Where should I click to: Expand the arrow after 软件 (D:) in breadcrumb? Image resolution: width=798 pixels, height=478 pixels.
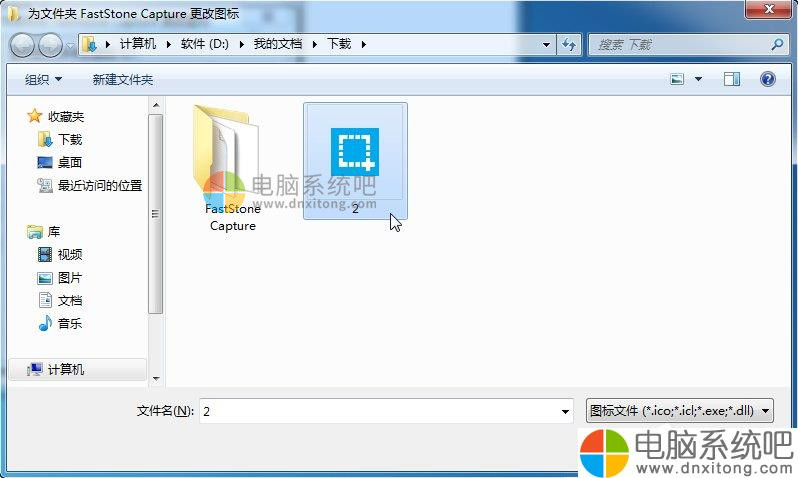pos(241,44)
